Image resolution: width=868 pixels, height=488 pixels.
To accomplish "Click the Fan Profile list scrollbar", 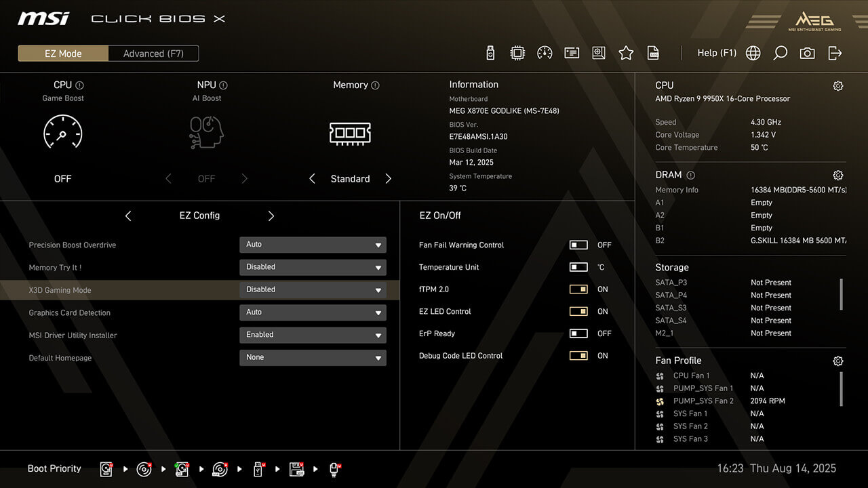I will click(x=842, y=388).
